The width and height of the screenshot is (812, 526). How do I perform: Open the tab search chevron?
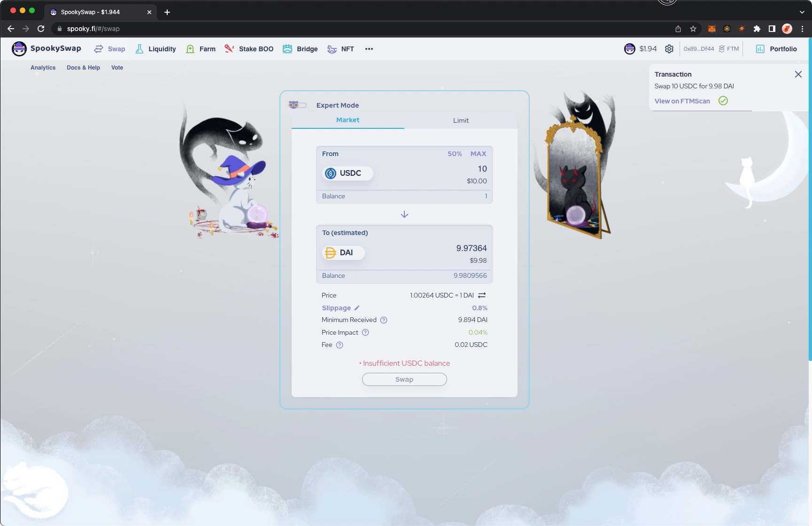click(802, 12)
